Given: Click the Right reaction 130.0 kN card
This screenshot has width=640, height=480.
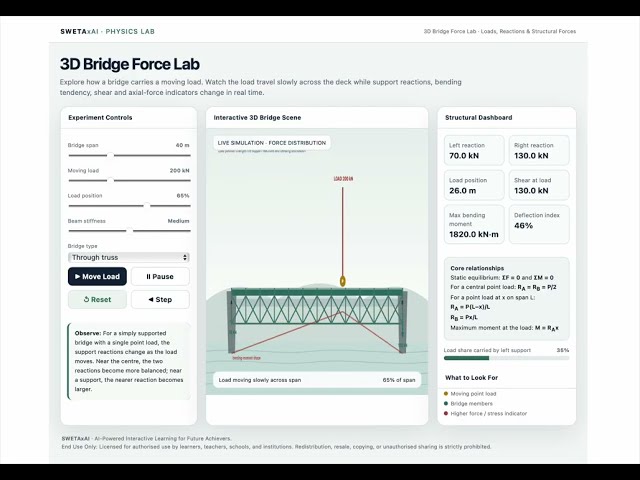Looking at the screenshot, I should 539,151.
